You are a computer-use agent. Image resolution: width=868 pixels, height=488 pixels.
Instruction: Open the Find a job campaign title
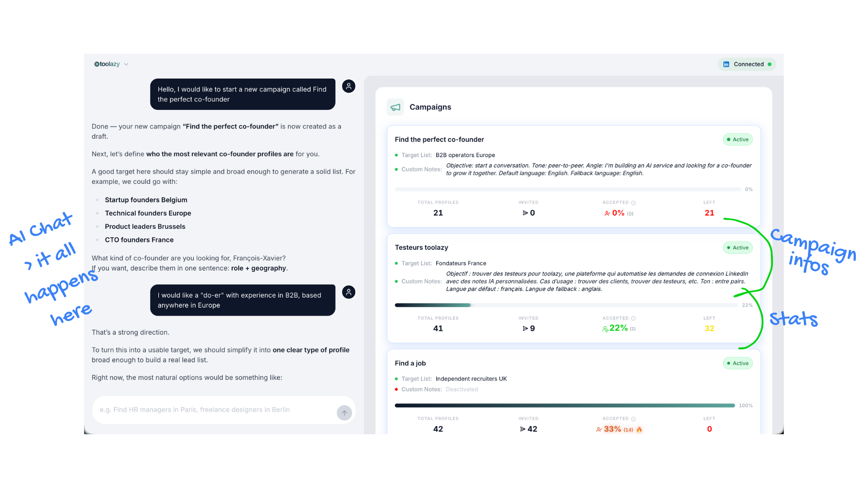pos(410,363)
